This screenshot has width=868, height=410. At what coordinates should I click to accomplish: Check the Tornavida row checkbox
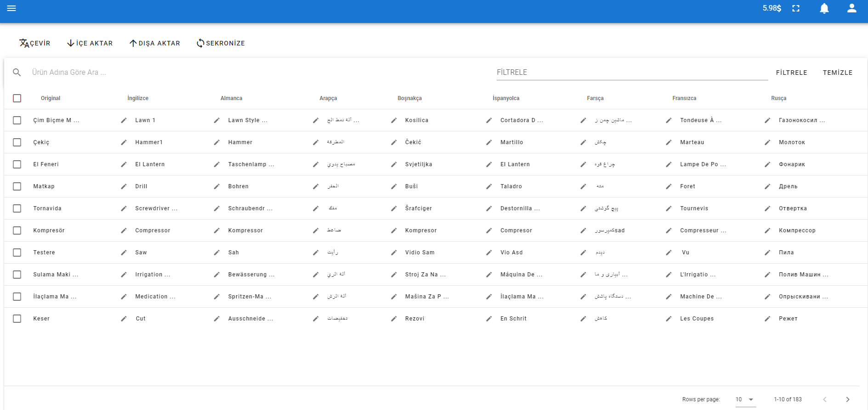[x=17, y=208]
